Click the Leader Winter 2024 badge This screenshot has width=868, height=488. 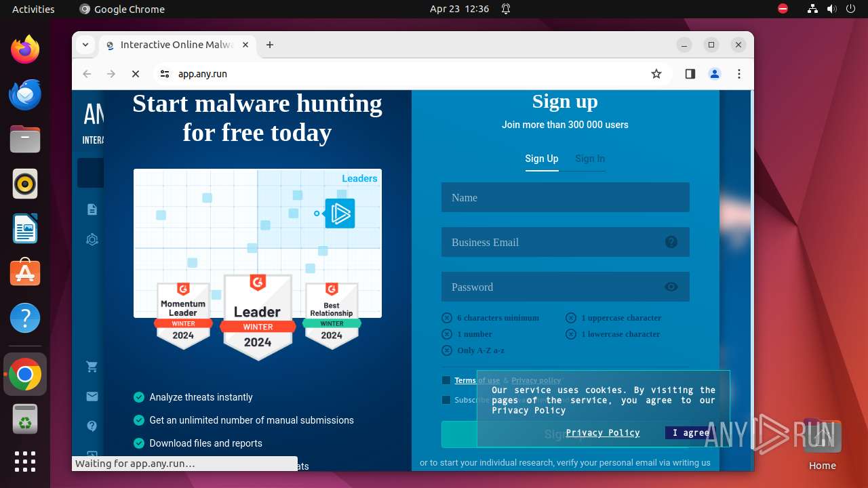(258, 317)
